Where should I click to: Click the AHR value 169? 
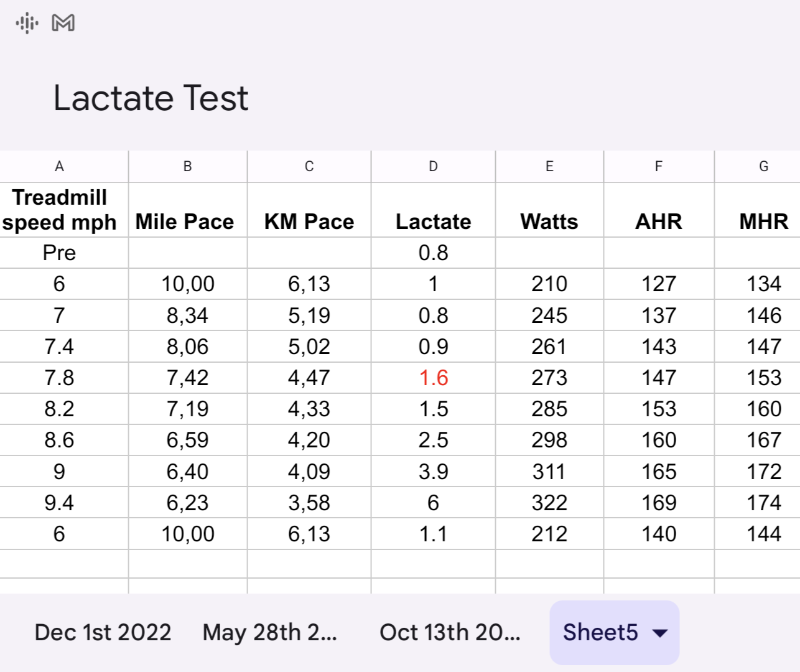[x=658, y=503]
